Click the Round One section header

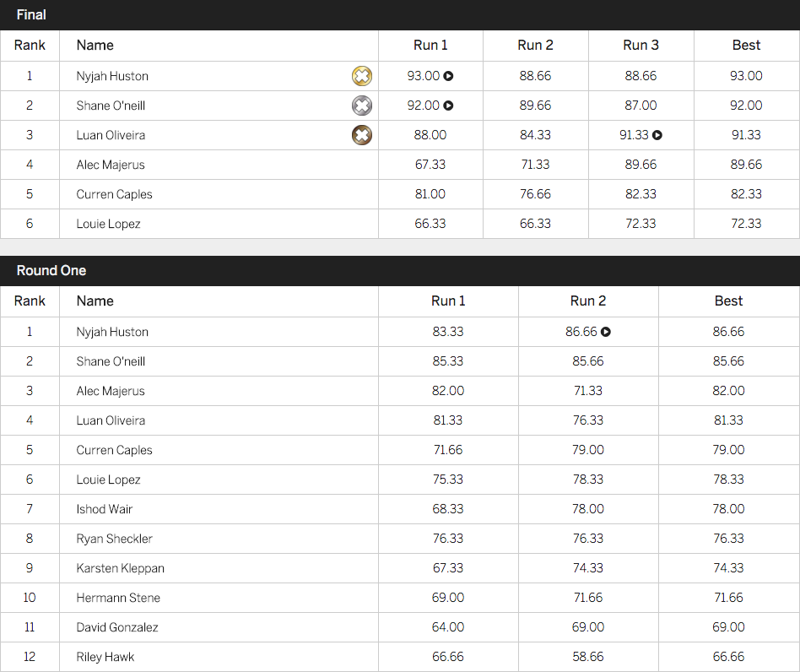pos(51,271)
